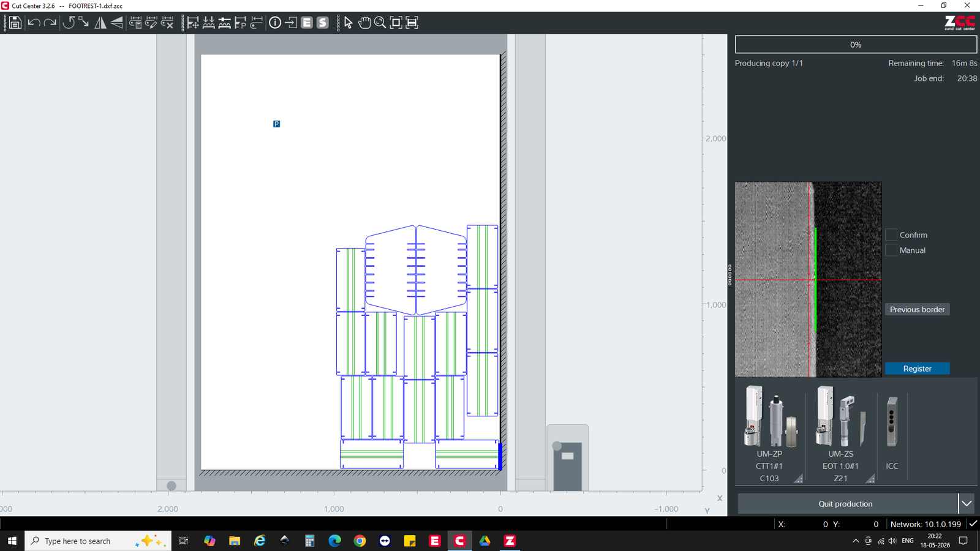Click the vertical grip handle beside the camera preview
980x551 pixels.
pyautogui.click(x=729, y=275)
